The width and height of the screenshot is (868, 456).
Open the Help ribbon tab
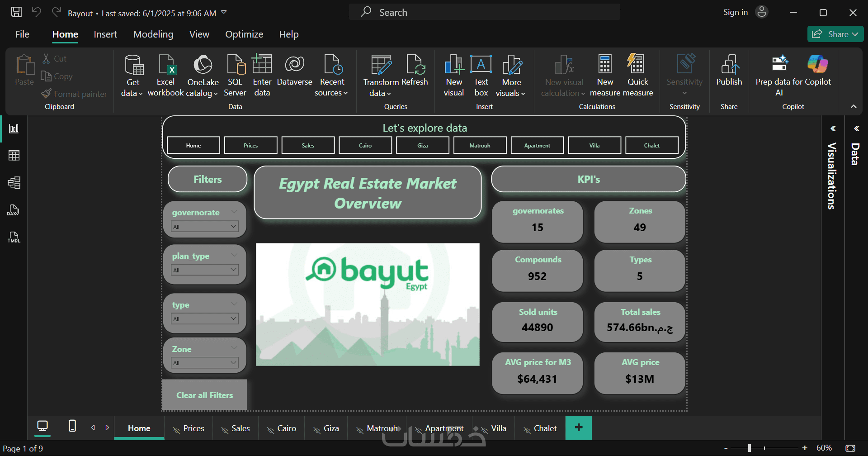(x=289, y=34)
